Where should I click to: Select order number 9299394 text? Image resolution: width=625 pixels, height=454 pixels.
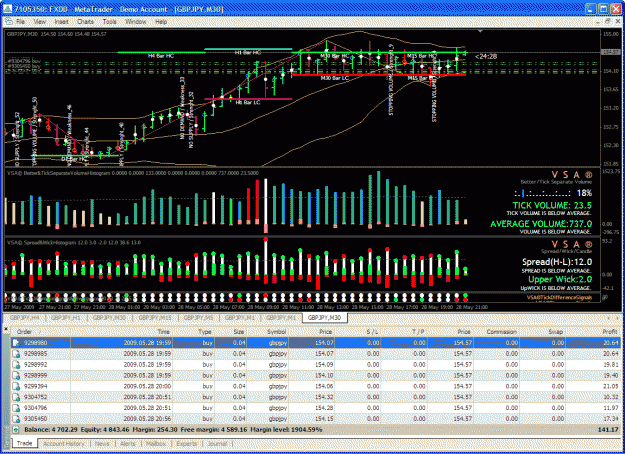(x=35, y=386)
